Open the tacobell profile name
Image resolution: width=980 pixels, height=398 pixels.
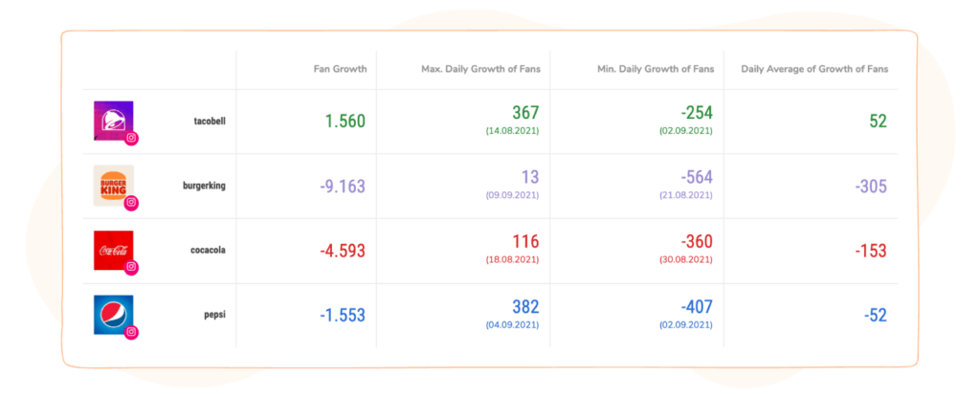(210, 122)
